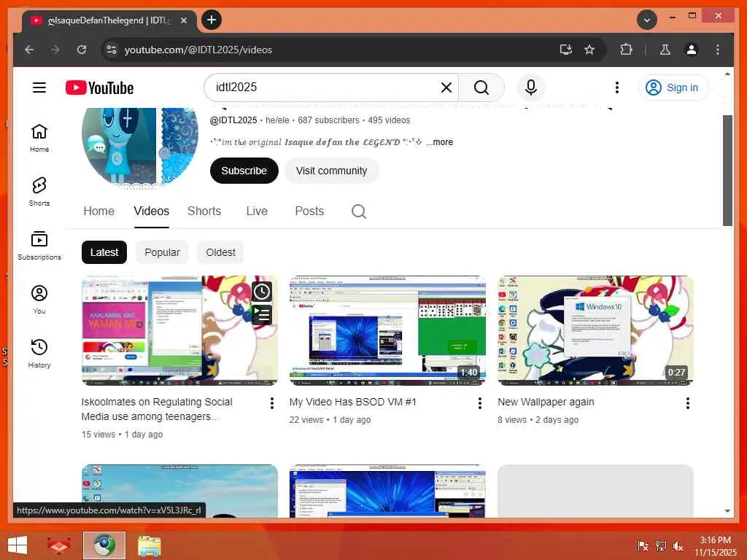Open YouTube settings three-dot menu
The width and height of the screenshot is (747, 560).
click(617, 87)
